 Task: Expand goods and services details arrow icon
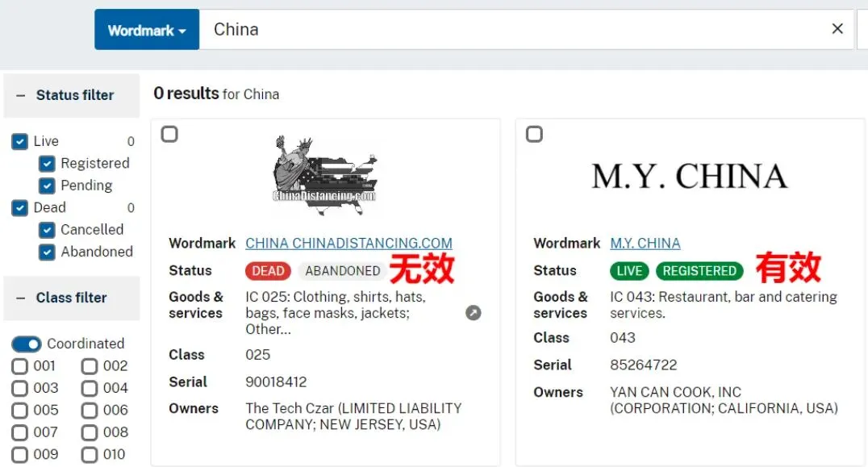[473, 313]
